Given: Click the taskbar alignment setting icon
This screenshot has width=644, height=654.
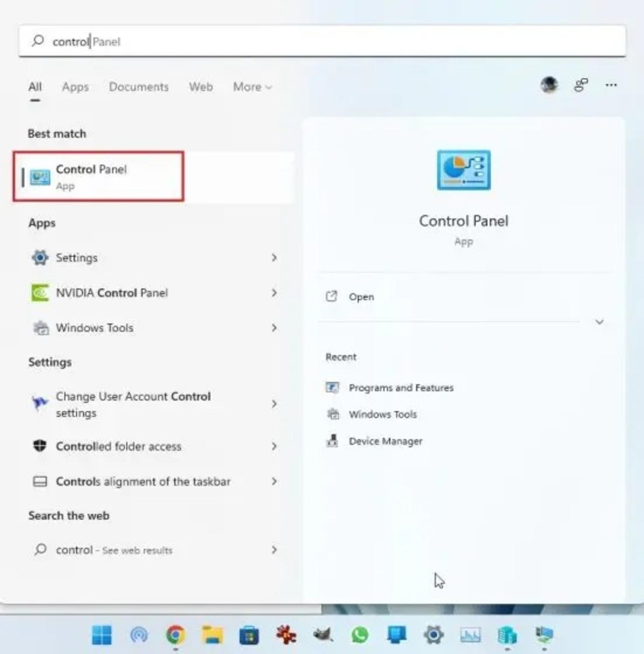Looking at the screenshot, I should (40, 481).
